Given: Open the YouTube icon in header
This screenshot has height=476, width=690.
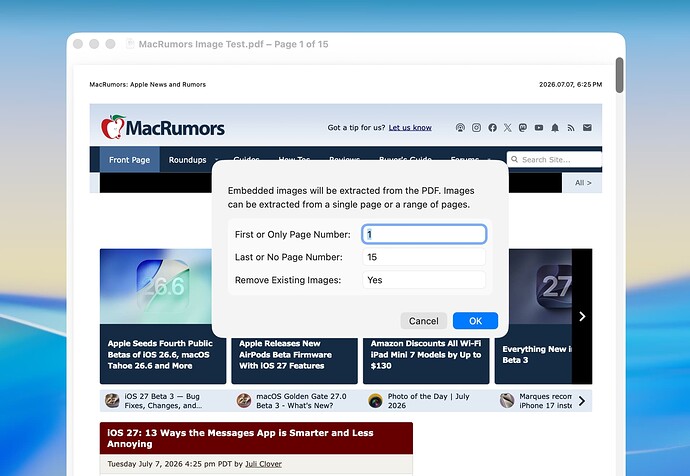Looking at the screenshot, I should pyautogui.click(x=539, y=128).
